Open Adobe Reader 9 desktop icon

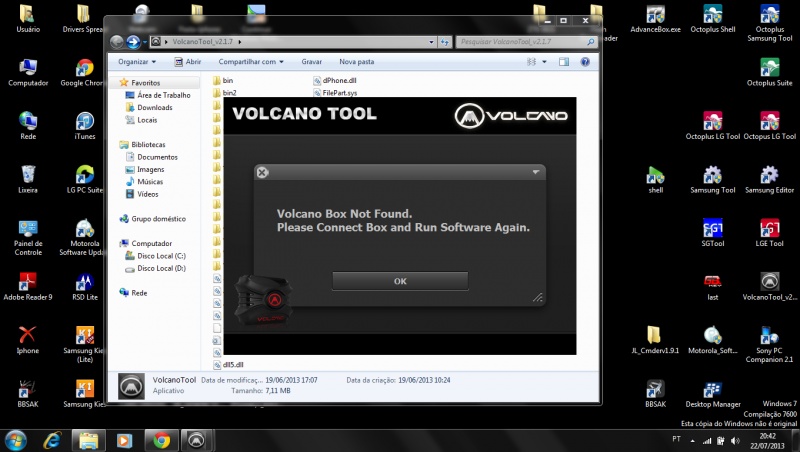pos(28,287)
